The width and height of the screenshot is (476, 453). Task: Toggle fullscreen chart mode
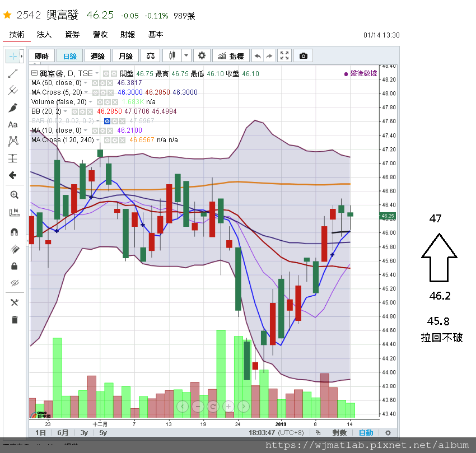pos(284,56)
